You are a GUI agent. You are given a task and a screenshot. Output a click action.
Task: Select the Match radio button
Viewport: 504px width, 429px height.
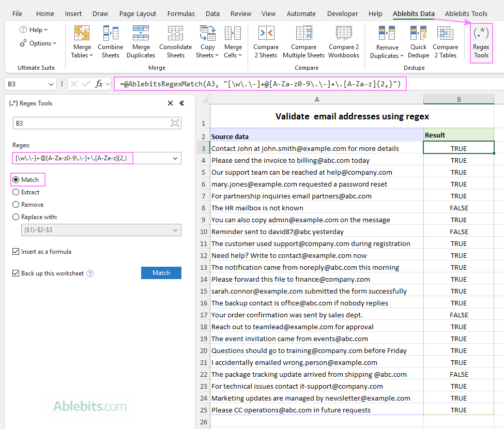[x=16, y=180]
